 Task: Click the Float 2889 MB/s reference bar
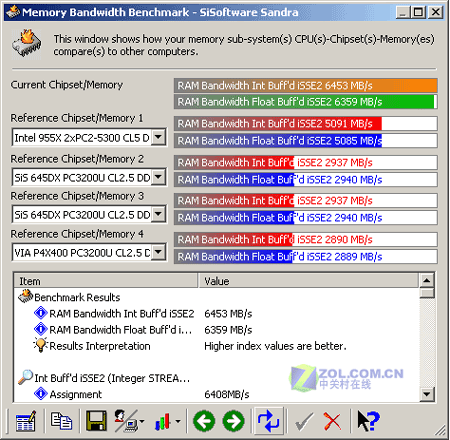306,257
